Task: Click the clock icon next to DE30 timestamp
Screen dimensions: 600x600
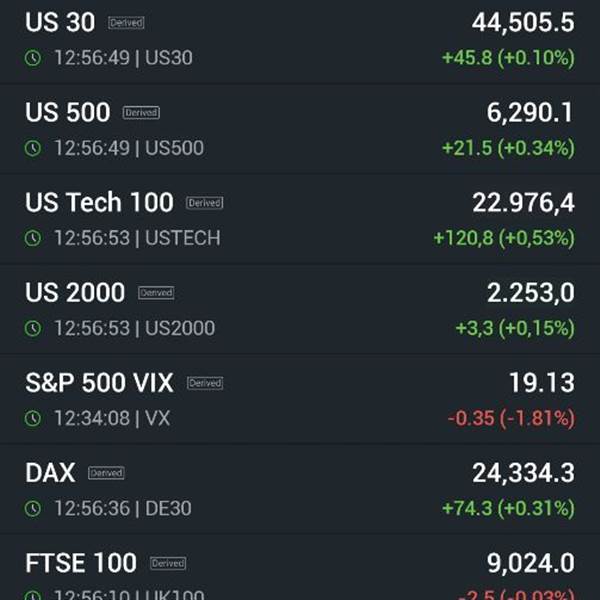Action: pyautogui.click(x=33, y=509)
